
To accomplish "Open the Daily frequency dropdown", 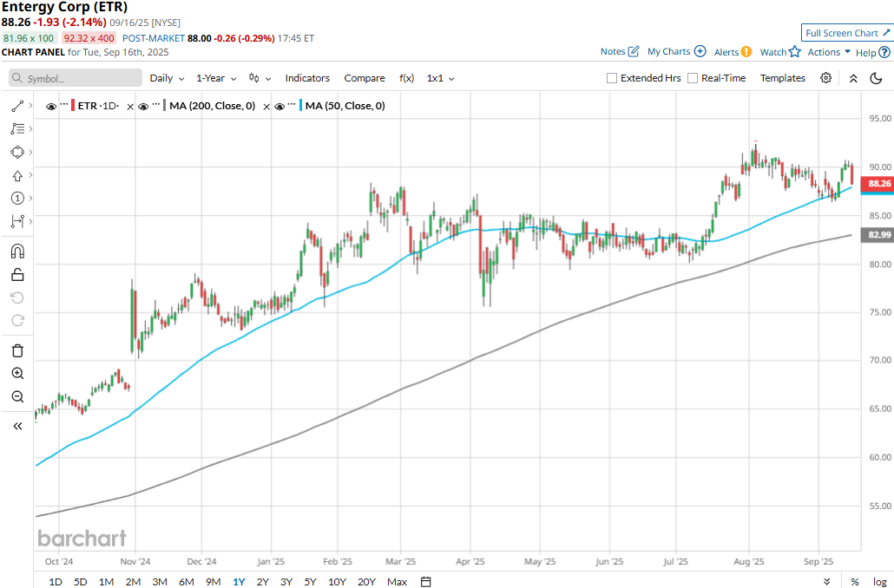I will coord(167,78).
